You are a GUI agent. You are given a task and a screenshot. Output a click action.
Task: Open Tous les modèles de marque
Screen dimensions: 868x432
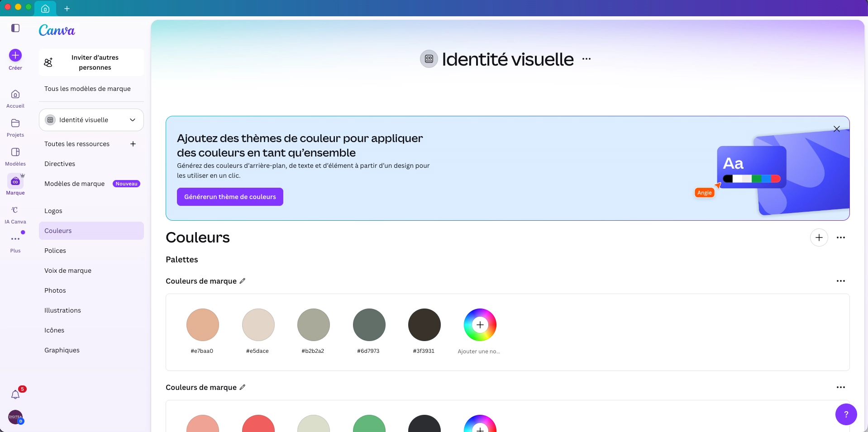point(87,89)
